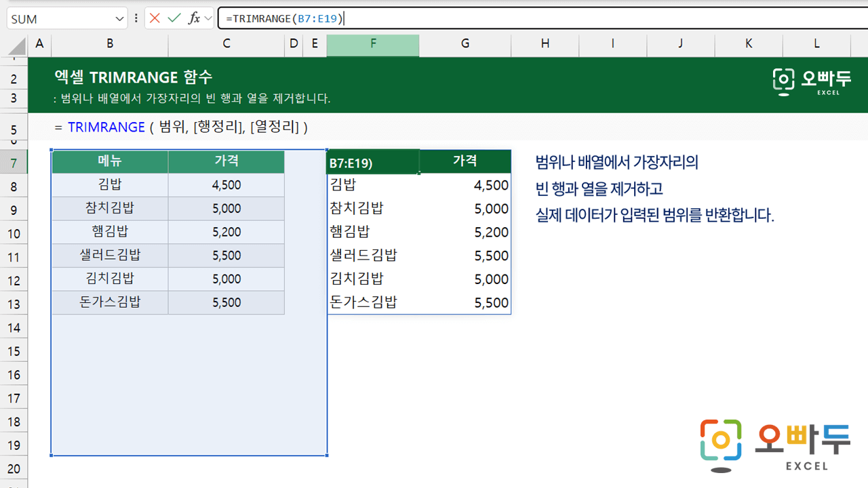Click the 5,200 price in column C
868x488 pixels.
click(x=226, y=232)
